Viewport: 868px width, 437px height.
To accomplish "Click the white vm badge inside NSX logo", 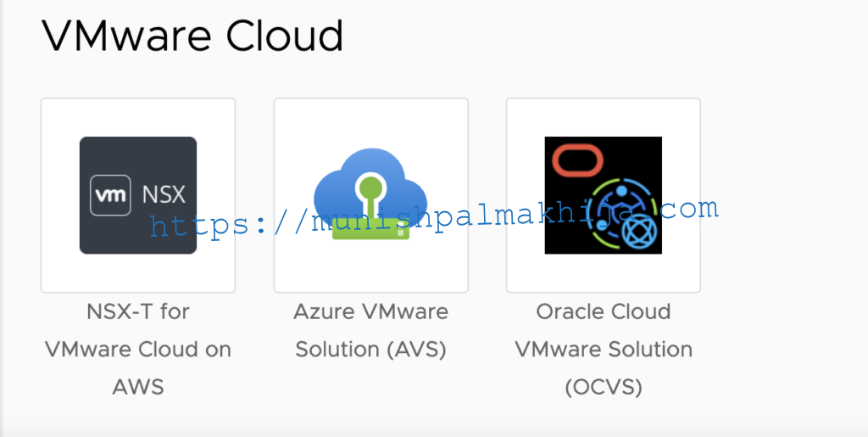I will tap(110, 195).
